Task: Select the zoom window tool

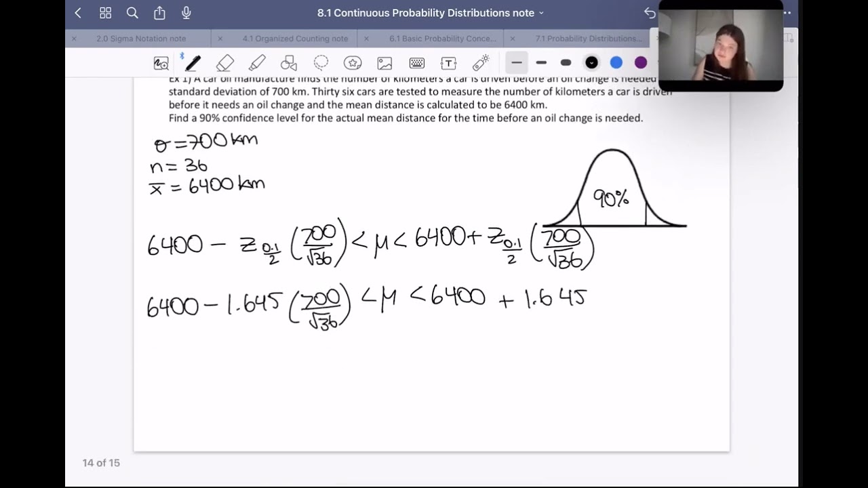Action: point(161,63)
